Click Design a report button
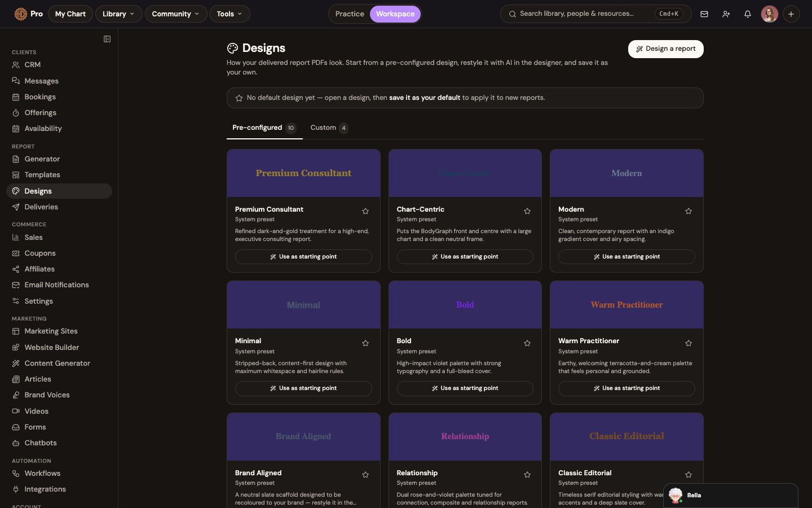 click(666, 49)
